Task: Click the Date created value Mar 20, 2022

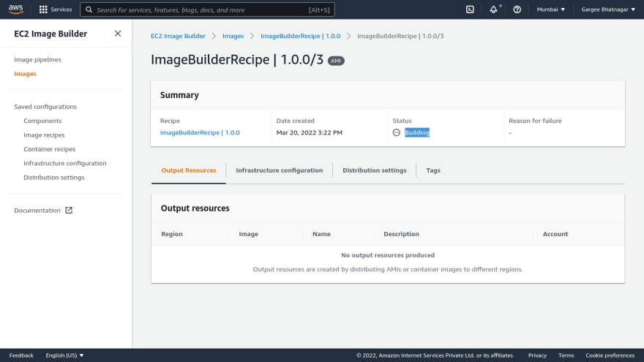Action: pyautogui.click(x=310, y=132)
